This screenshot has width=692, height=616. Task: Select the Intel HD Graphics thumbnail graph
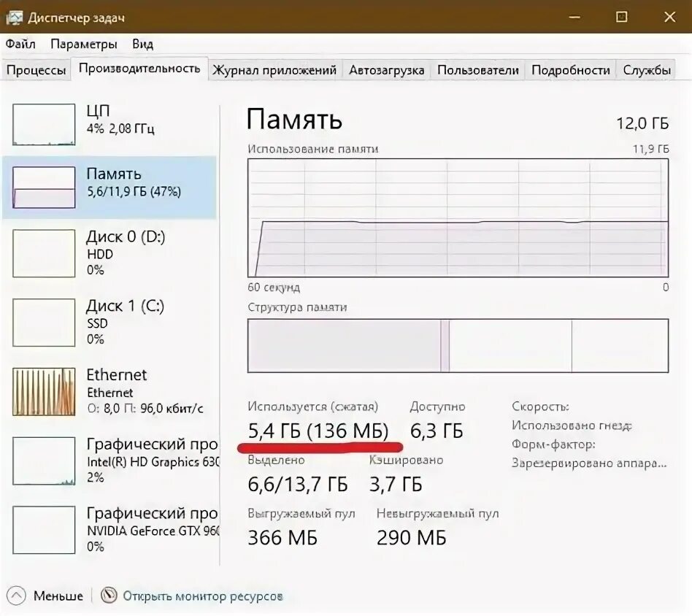pyautogui.click(x=44, y=461)
